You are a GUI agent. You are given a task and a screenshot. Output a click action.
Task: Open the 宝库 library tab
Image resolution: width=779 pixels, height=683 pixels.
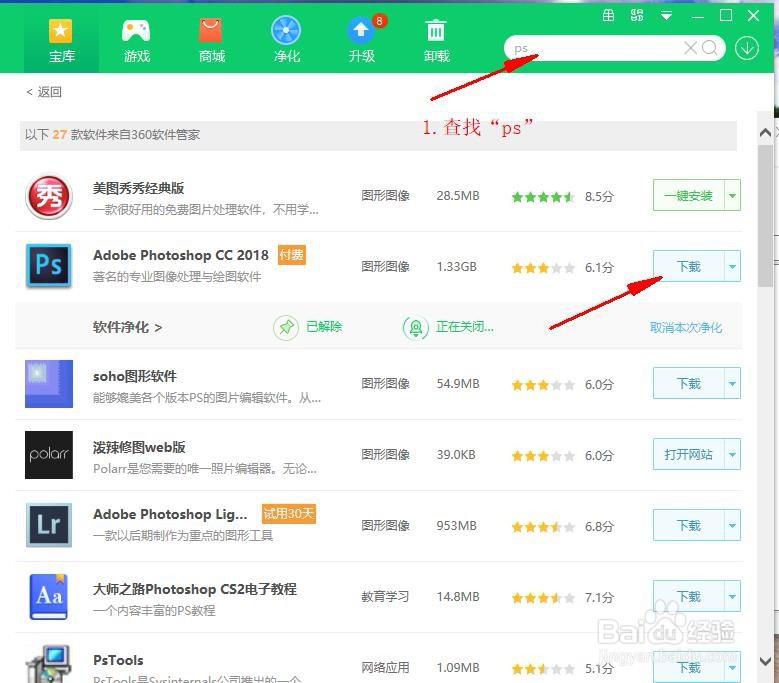tap(61, 42)
